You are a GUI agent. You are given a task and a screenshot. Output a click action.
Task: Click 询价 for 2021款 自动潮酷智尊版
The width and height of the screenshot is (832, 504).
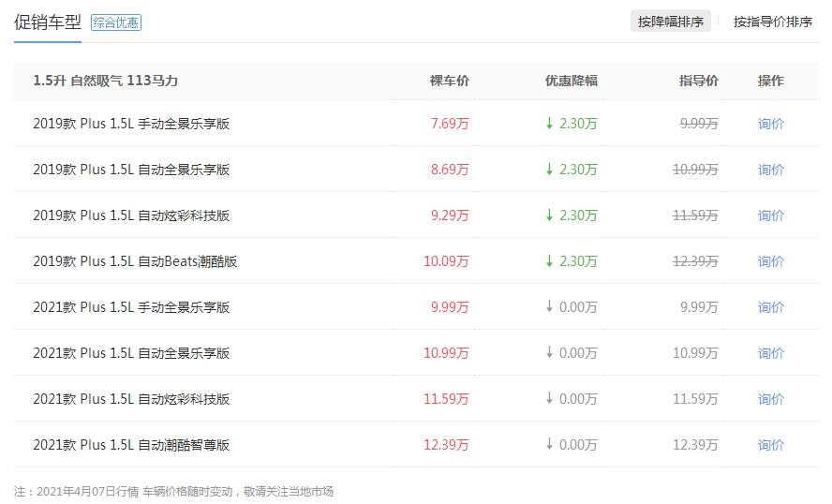pyautogui.click(x=770, y=445)
